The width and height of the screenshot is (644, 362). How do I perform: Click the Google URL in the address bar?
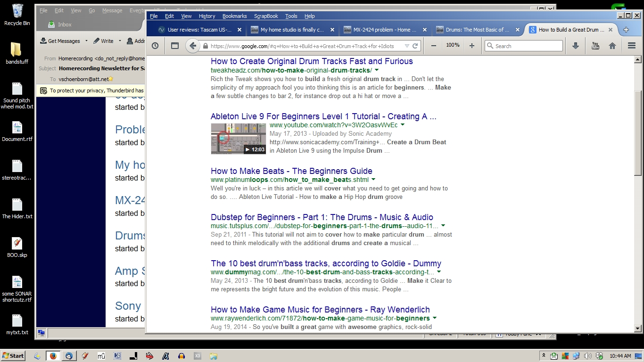302,46
